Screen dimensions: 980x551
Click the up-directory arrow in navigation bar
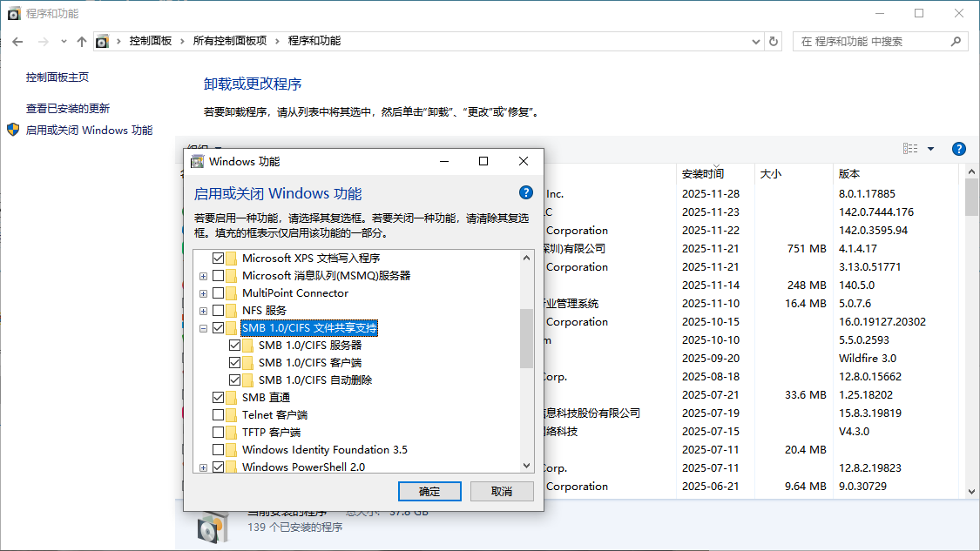82,41
